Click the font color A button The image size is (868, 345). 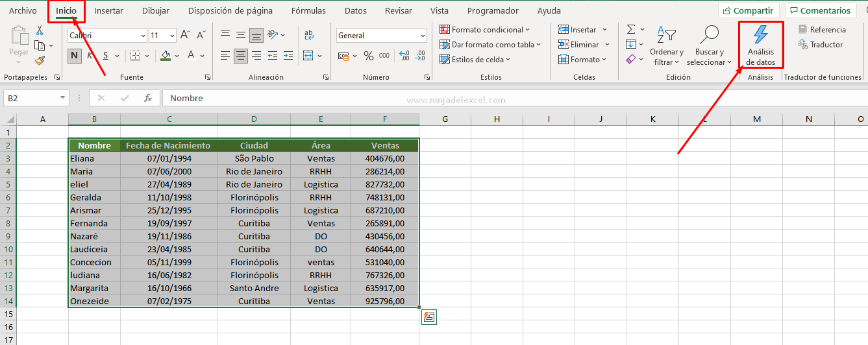(x=192, y=56)
